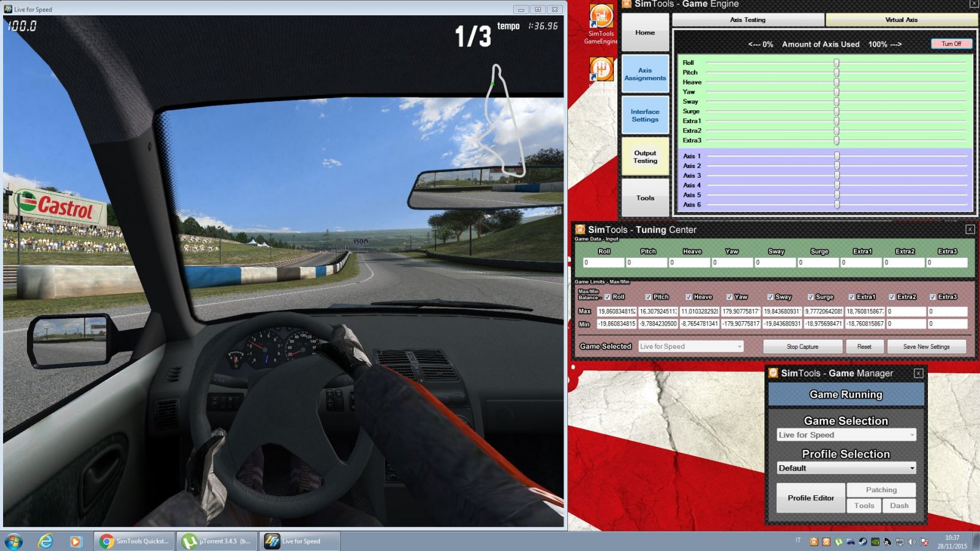Open the volume speaker tray icon
The height and width of the screenshot is (551, 980).
click(912, 542)
